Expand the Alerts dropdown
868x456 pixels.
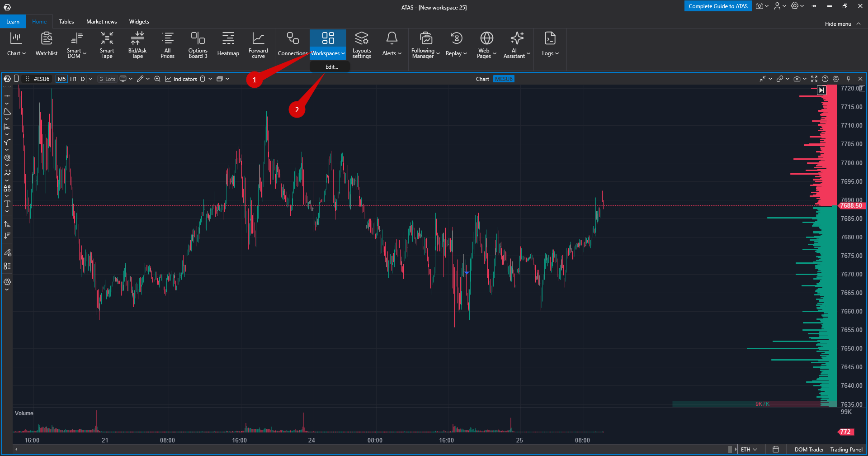pyautogui.click(x=392, y=44)
